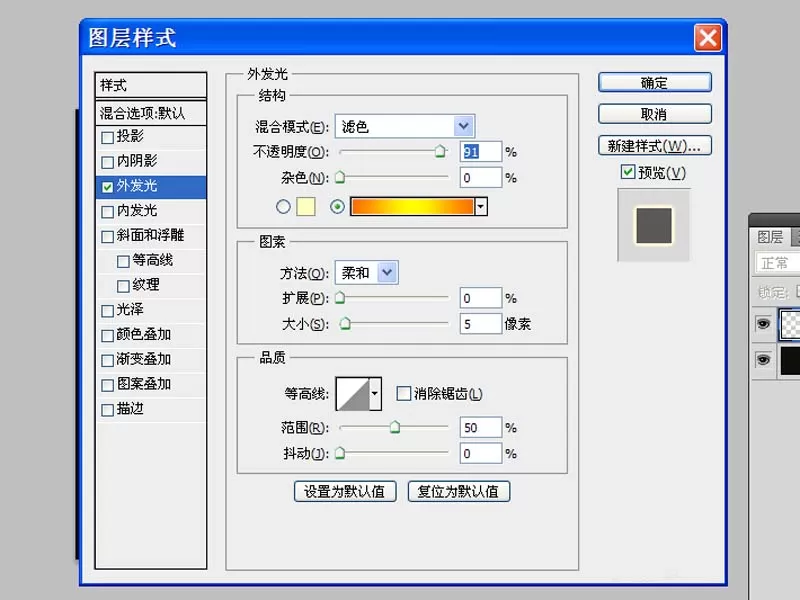Screen dimensions: 800x600
Task: Click the 确定 button
Action: pyautogui.click(x=655, y=83)
